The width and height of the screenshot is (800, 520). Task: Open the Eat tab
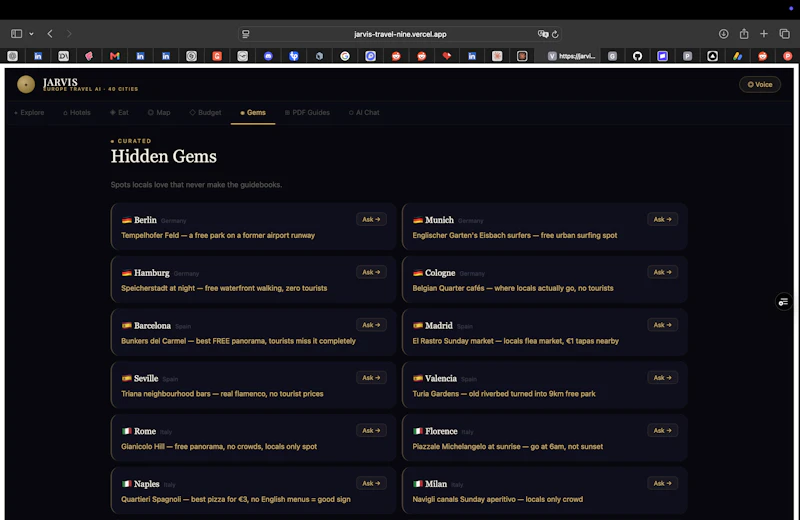(119, 112)
